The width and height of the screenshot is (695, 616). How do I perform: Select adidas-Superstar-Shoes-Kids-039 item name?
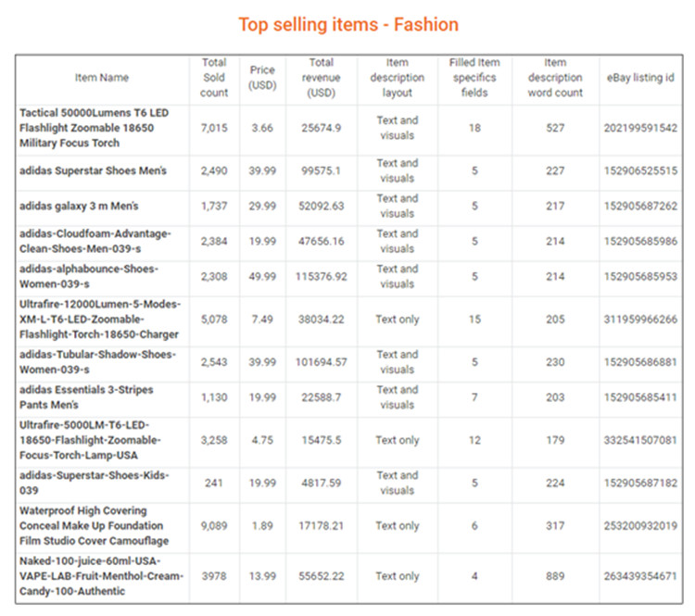pyautogui.click(x=94, y=483)
